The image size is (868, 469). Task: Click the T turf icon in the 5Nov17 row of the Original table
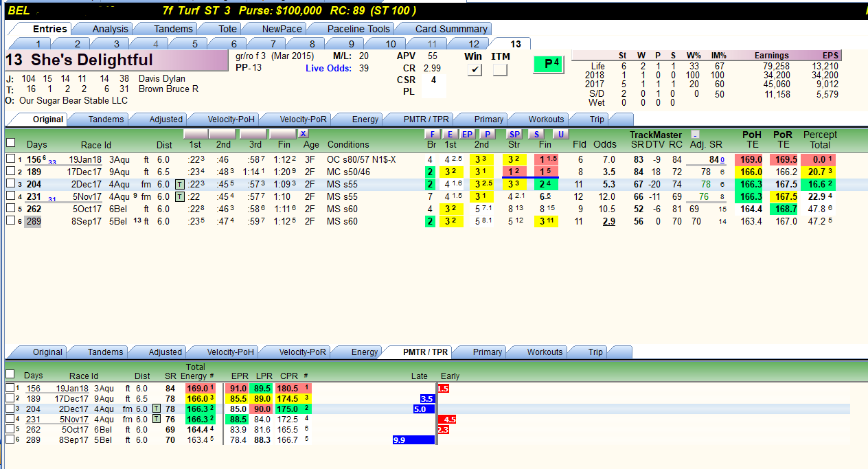click(x=179, y=196)
